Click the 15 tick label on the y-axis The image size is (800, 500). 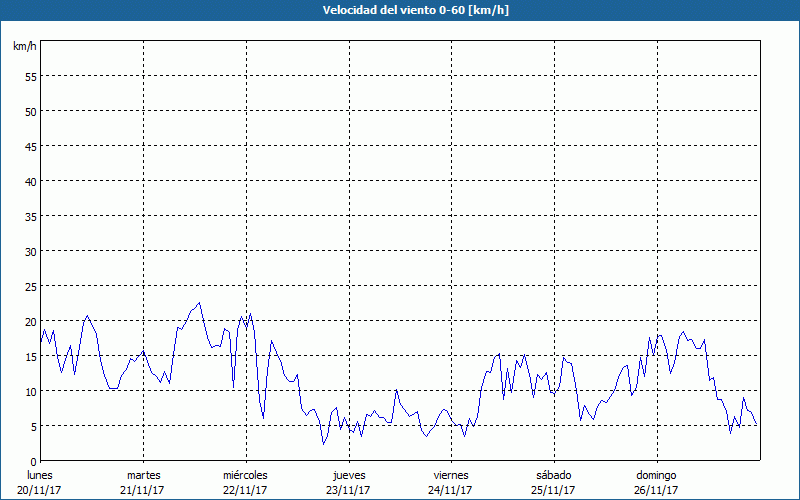[x=30, y=356]
